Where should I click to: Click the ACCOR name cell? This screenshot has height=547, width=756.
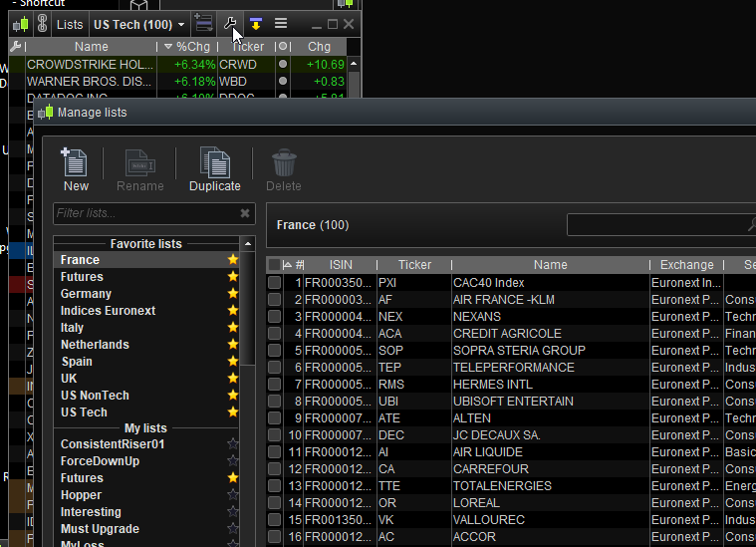pos(550,536)
